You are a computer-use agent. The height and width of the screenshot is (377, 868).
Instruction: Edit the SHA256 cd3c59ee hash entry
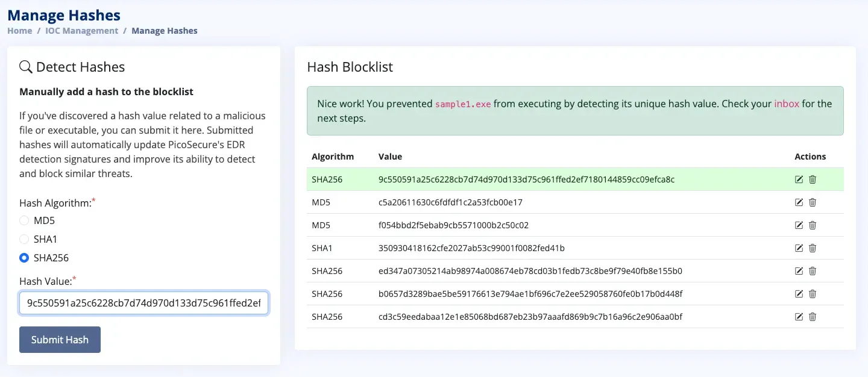pos(799,317)
